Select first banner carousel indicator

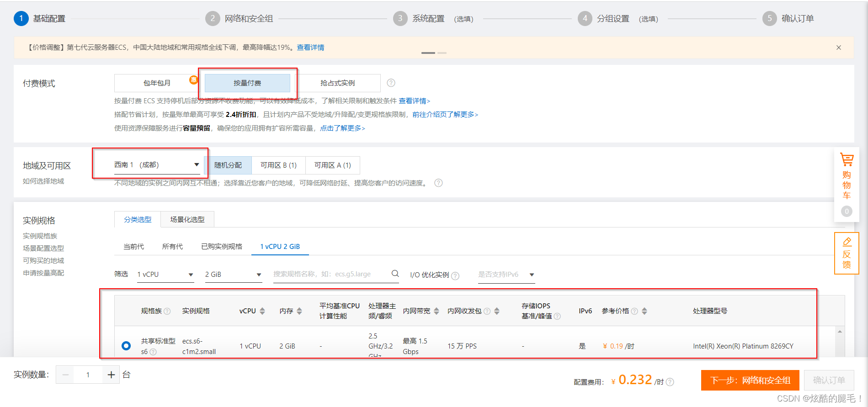(x=428, y=53)
